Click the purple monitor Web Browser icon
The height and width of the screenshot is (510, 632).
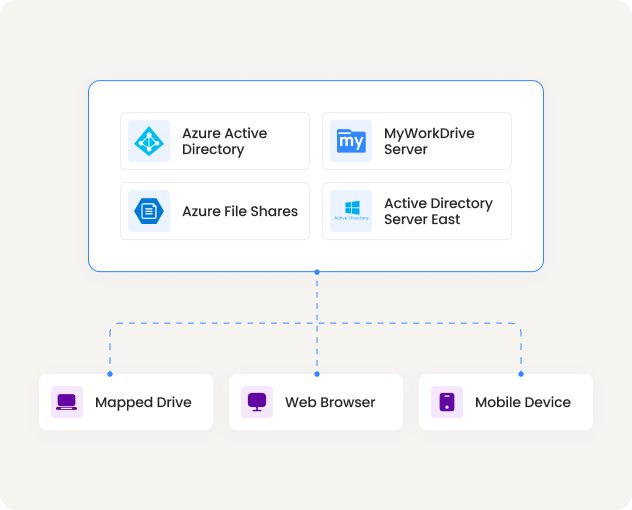pos(257,402)
